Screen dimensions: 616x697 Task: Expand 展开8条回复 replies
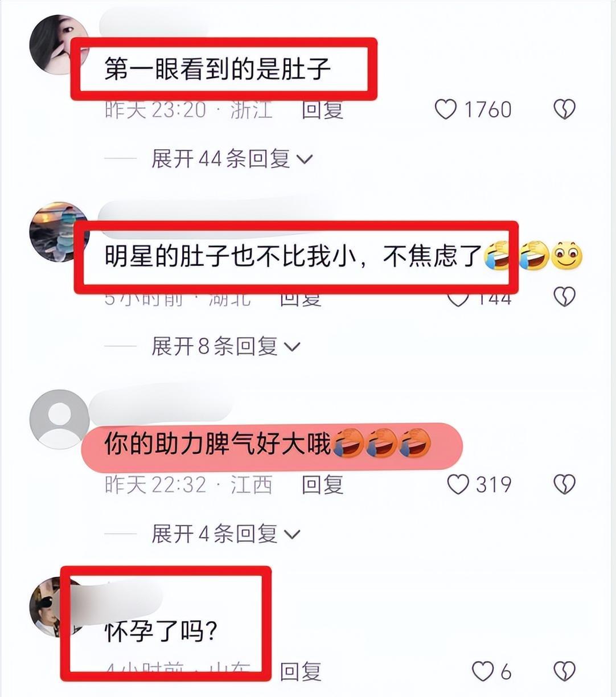point(225,346)
